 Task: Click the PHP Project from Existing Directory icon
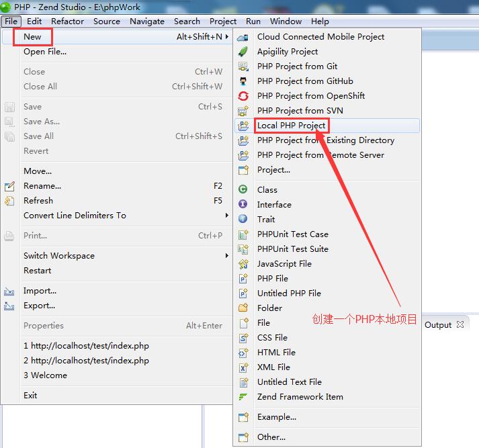click(243, 140)
